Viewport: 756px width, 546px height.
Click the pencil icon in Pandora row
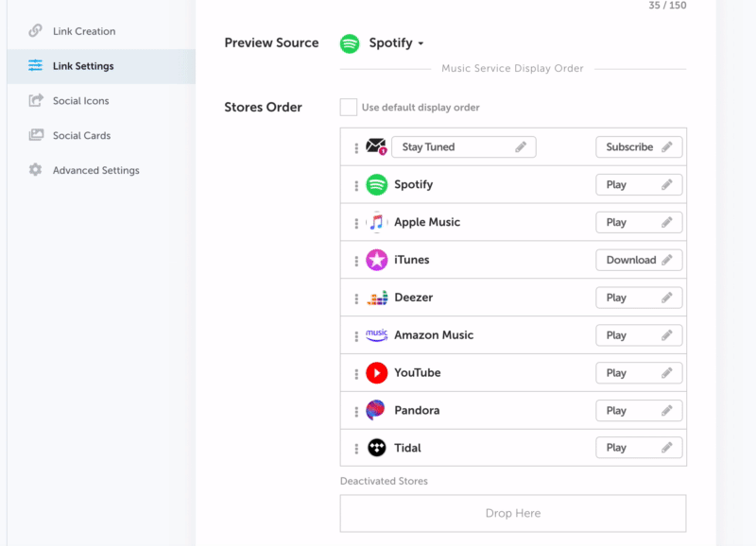(667, 410)
